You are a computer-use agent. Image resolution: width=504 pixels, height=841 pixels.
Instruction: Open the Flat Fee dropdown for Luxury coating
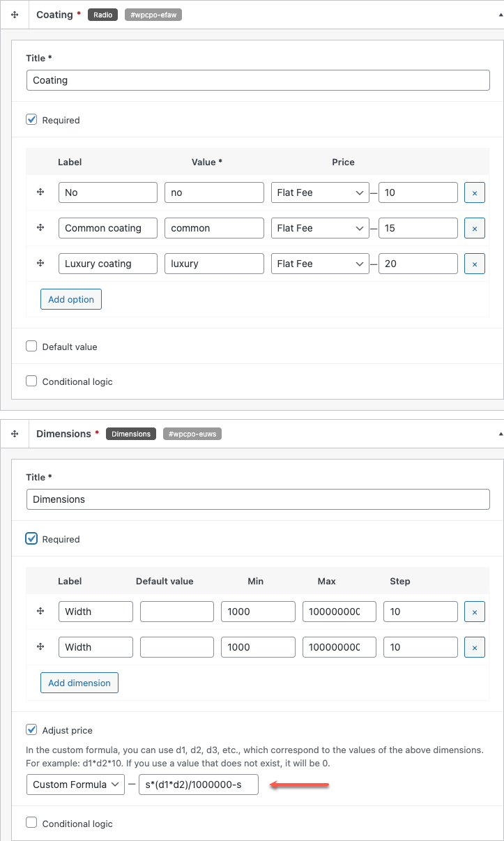[320, 264]
